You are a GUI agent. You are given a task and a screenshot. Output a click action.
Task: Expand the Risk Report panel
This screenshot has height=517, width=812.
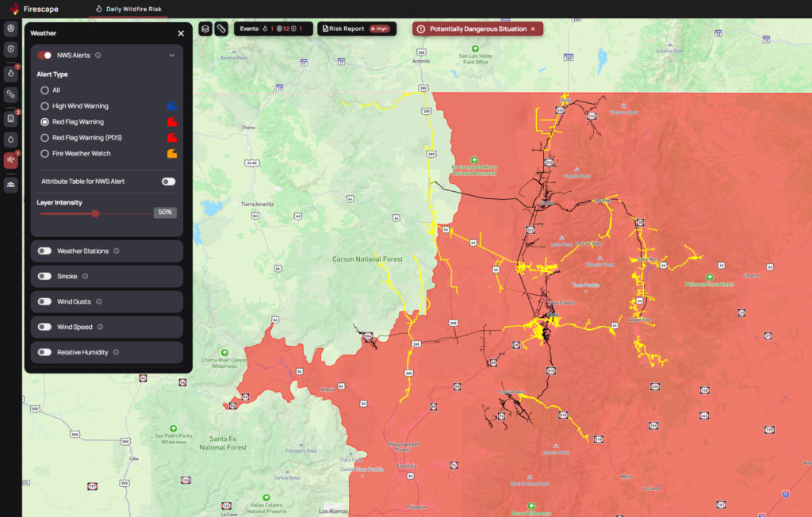(355, 29)
